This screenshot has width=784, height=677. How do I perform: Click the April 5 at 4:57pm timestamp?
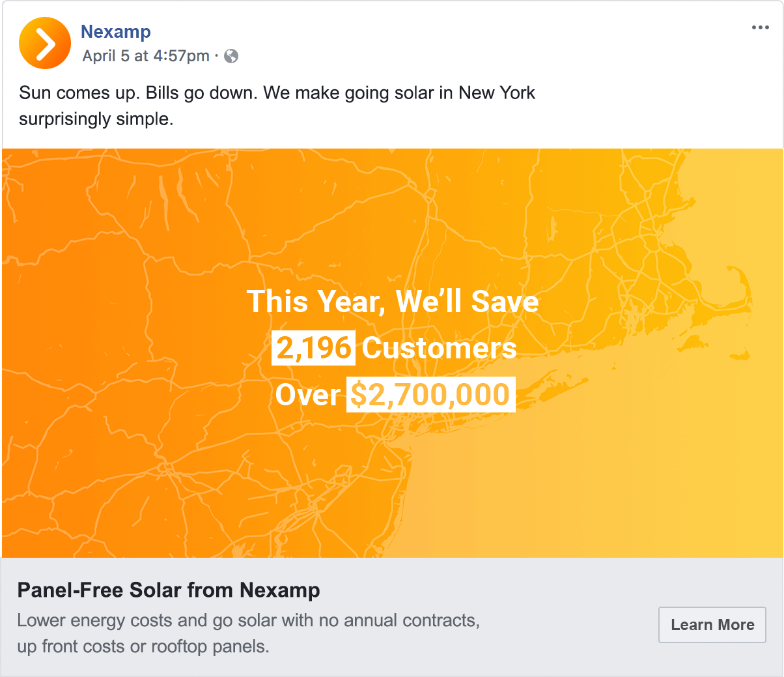point(146,56)
